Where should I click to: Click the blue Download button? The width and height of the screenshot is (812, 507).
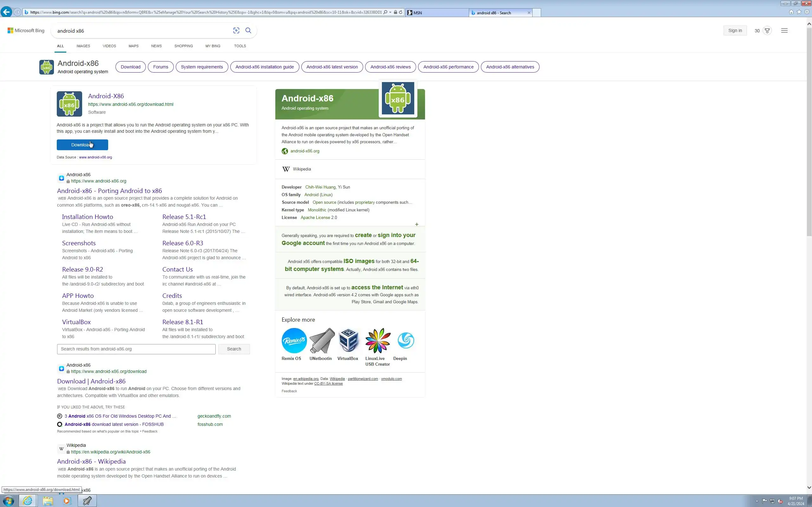pos(82,145)
